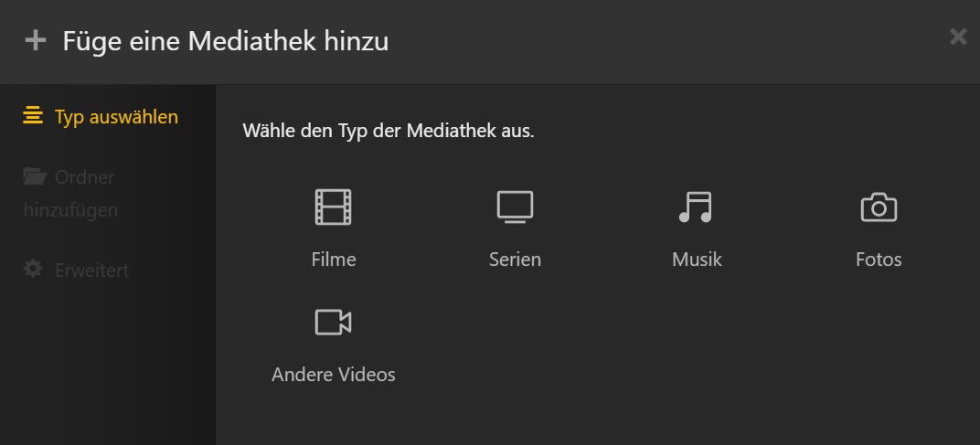
Task: Click the Serien label
Action: click(x=515, y=260)
